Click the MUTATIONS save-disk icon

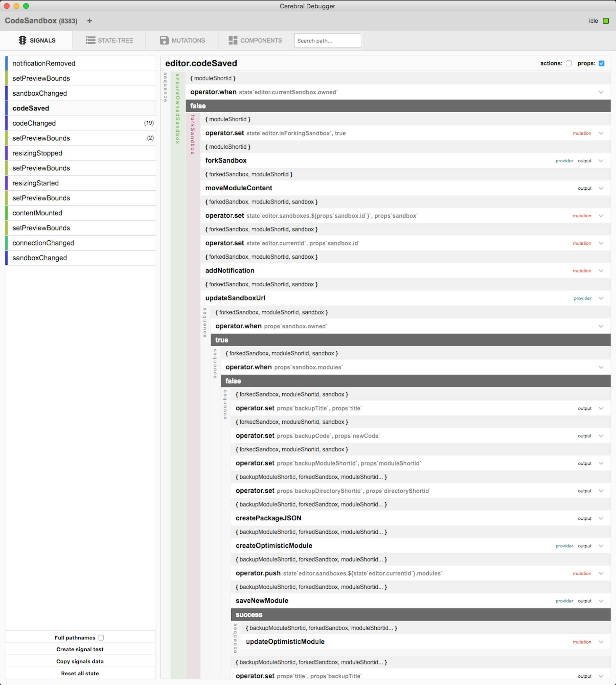click(164, 40)
